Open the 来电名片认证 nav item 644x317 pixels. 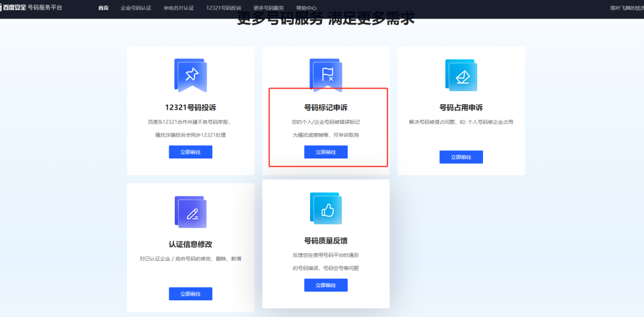coord(179,8)
